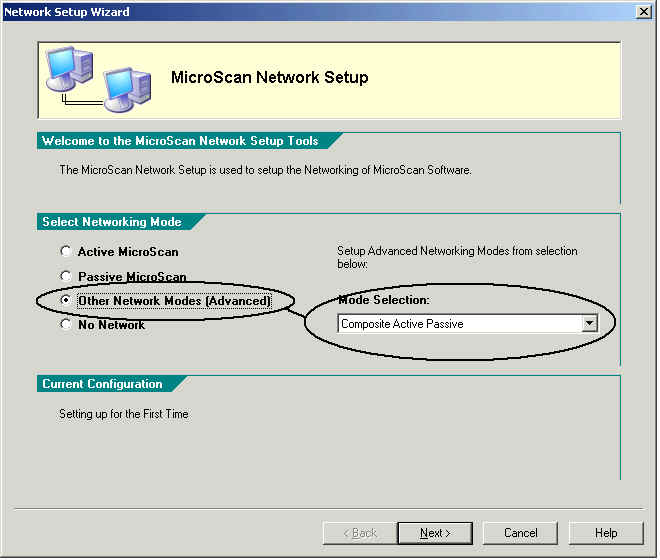Image resolution: width=660 pixels, height=560 pixels.
Task: Click the Mode Selection label
Action: [384, 300]
